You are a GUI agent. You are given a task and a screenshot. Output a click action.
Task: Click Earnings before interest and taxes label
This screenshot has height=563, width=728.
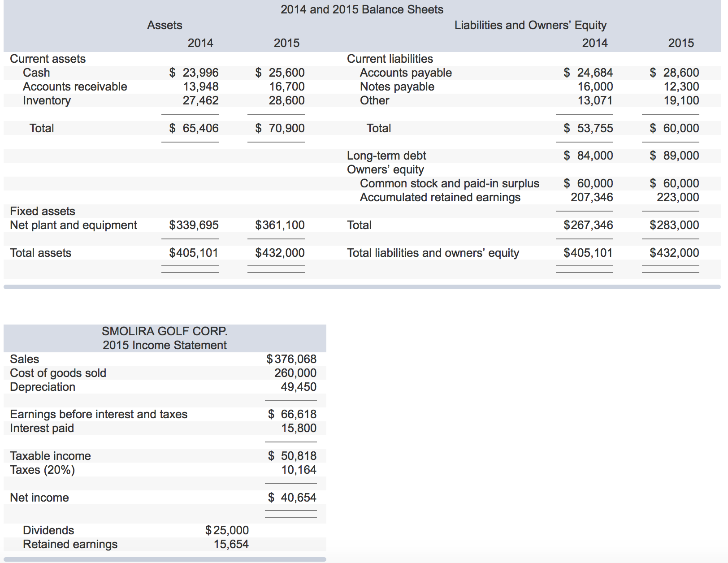(99, 414)
